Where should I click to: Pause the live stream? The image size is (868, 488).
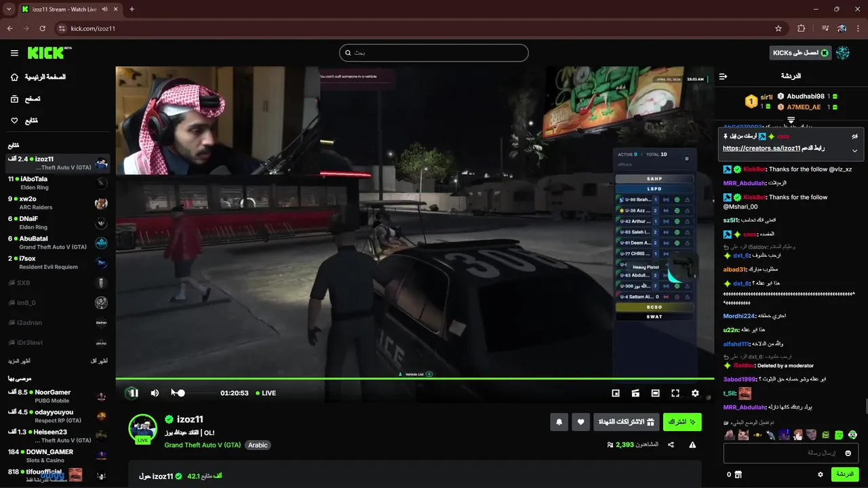pyautogui.click(x=133, y=393)
